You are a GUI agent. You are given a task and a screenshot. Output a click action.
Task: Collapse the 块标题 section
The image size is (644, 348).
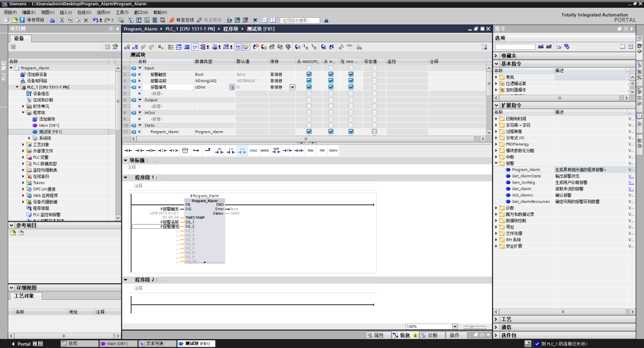pos(126,160)
